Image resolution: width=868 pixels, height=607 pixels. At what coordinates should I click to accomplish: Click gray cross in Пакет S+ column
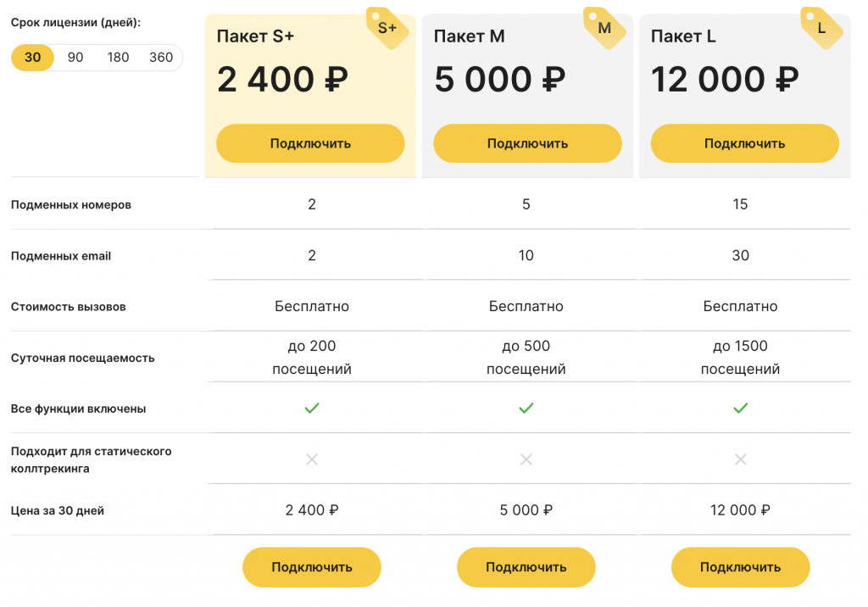click(312, 459)
